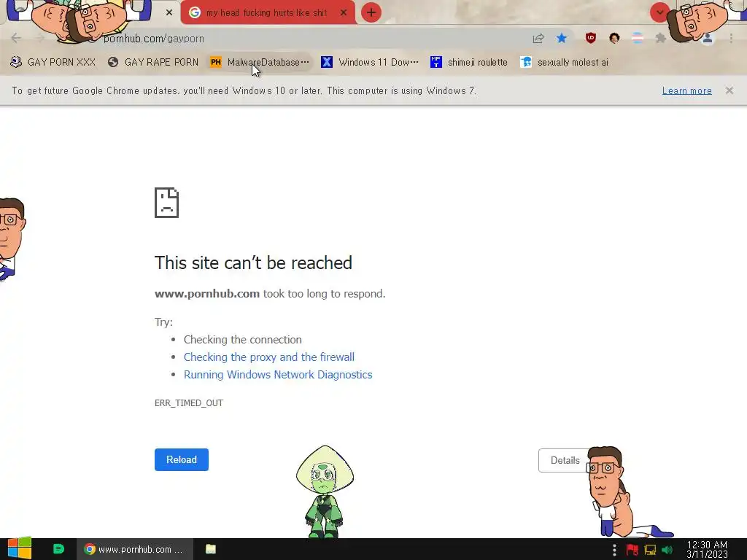Open the Extensions puzzle piece menu

[x=660, y=38]
